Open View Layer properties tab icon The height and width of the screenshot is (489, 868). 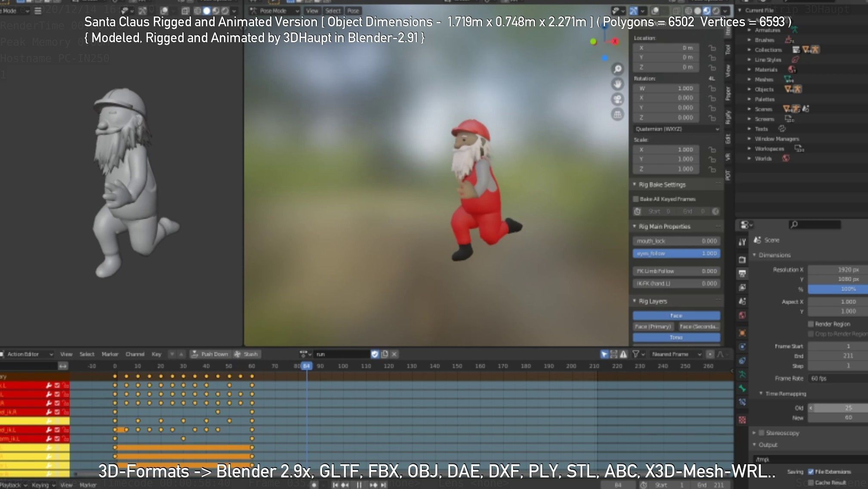tap(742, 287)
